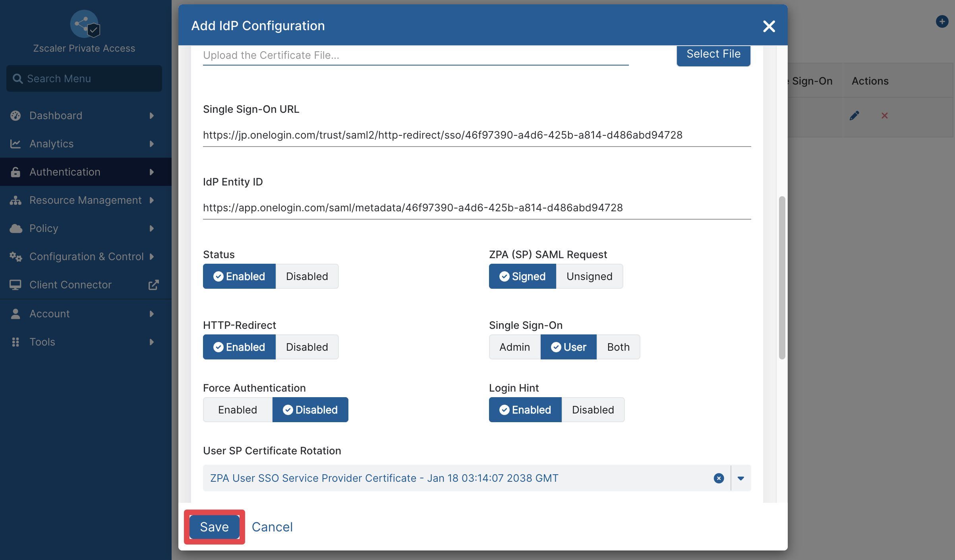Set Status to Disabled
This screenshot has width=955, height=560.
pyautogui.click(x=307, y=276)
